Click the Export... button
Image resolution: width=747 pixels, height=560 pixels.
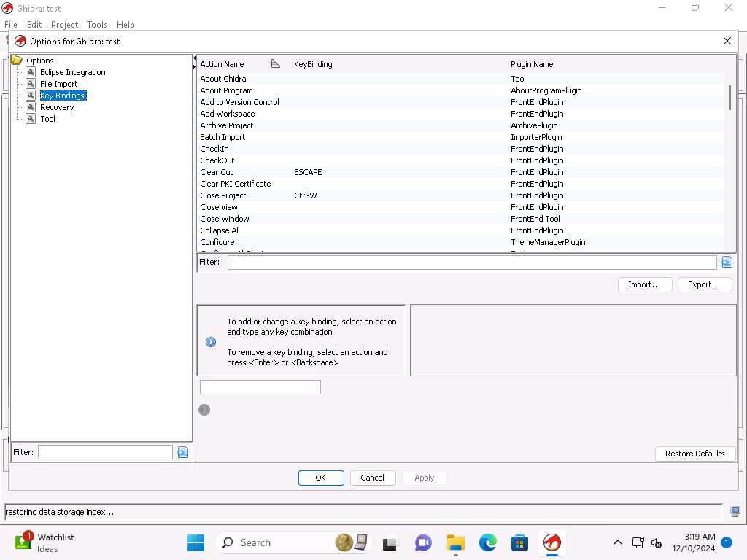tap(704, 284)
